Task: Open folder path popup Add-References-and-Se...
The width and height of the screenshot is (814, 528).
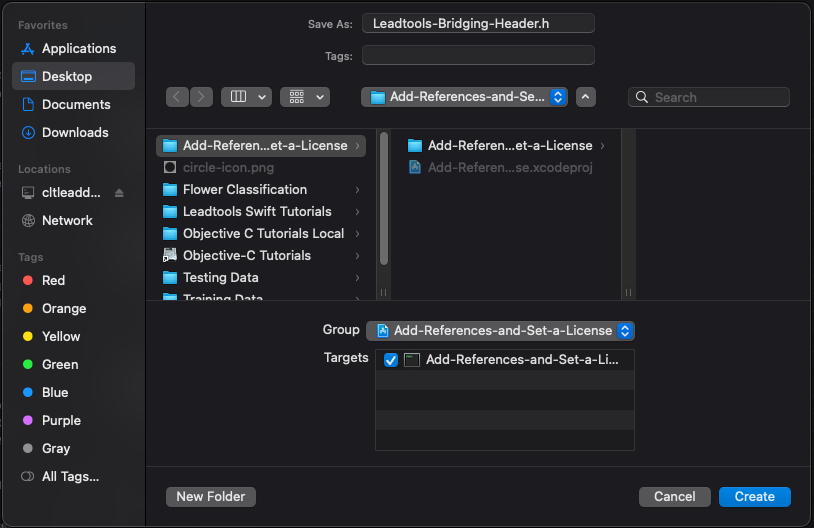Action: pyautogui.click(x=464, y=97)
